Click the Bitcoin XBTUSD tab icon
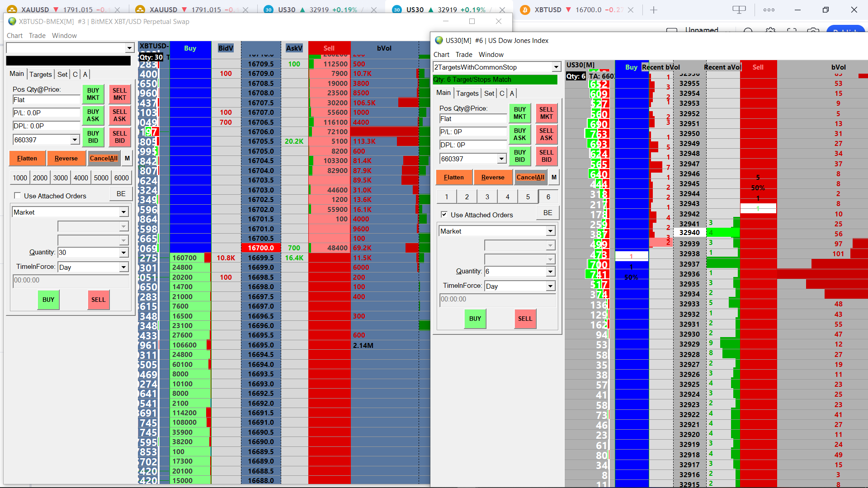The height and width of the screenshot is (488, 868). [525, 10]
